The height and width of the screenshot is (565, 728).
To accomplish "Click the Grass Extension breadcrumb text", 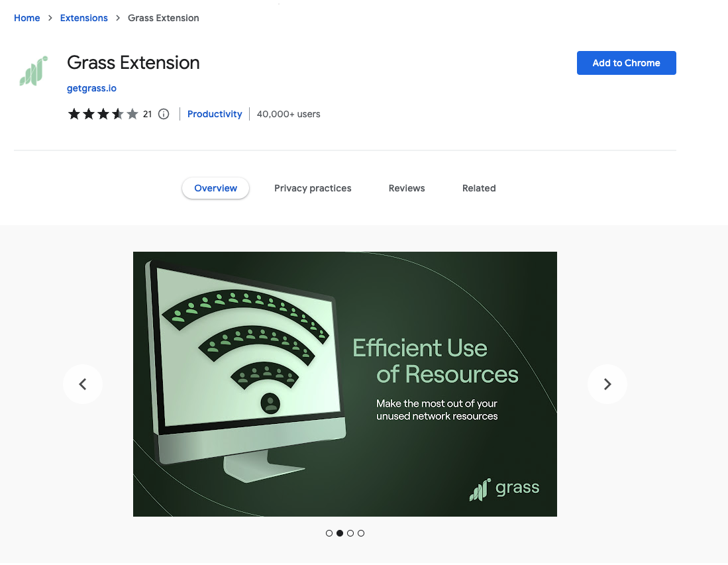I will [164, 18].
